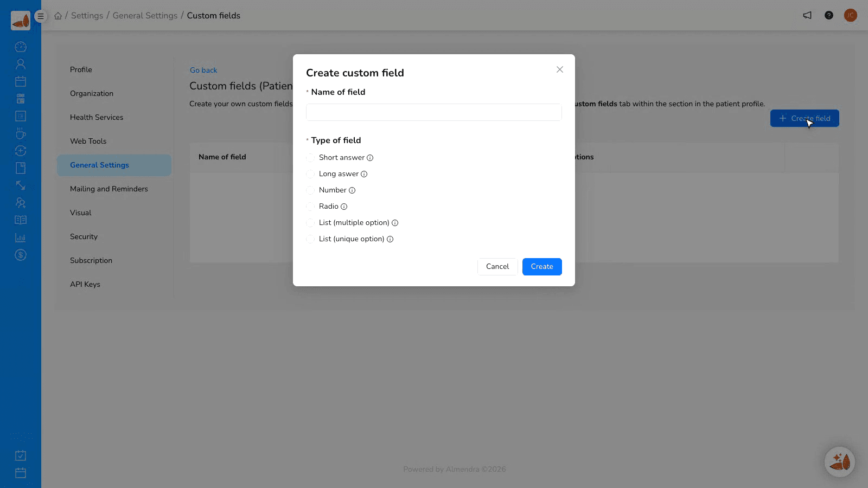The image size is (868, 488).
Task: Open the Subscription settings tab
Action: tap(114, 260)
